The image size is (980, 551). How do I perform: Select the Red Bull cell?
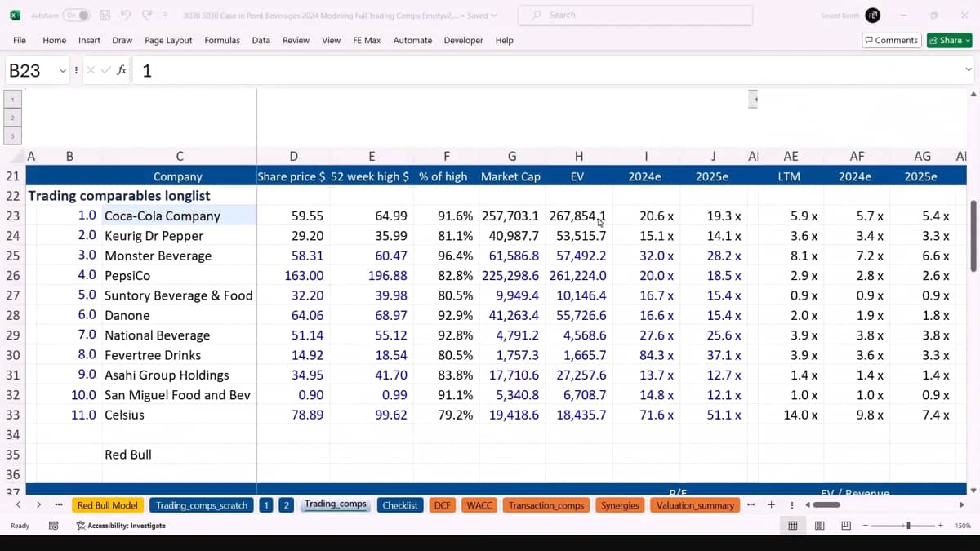pos(179,455)
